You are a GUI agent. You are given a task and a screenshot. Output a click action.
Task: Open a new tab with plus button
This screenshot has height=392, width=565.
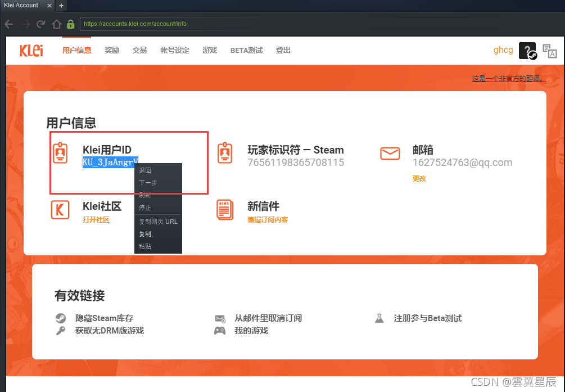pyautogui.click(x=61, y=6)
